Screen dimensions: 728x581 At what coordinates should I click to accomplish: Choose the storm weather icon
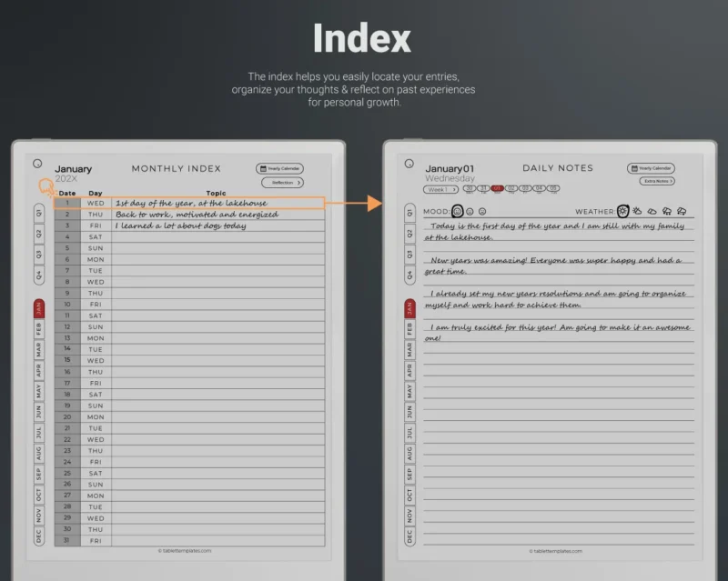(x=681, y=211)
